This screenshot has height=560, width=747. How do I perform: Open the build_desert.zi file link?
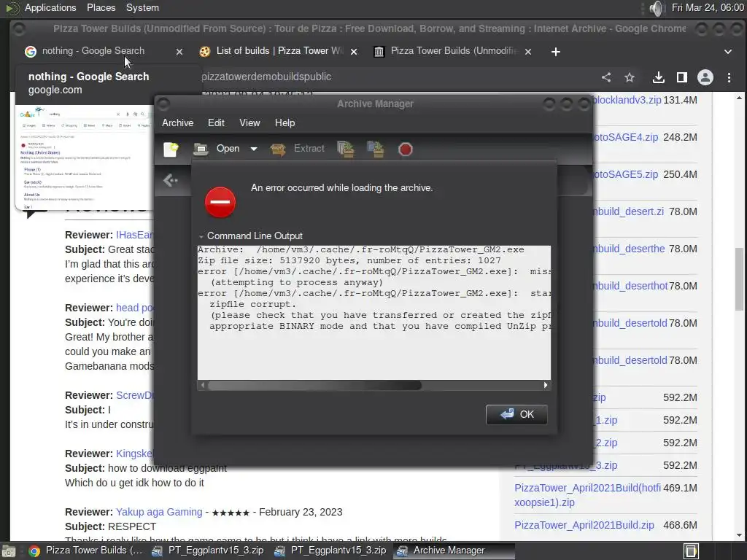point(628,211)
